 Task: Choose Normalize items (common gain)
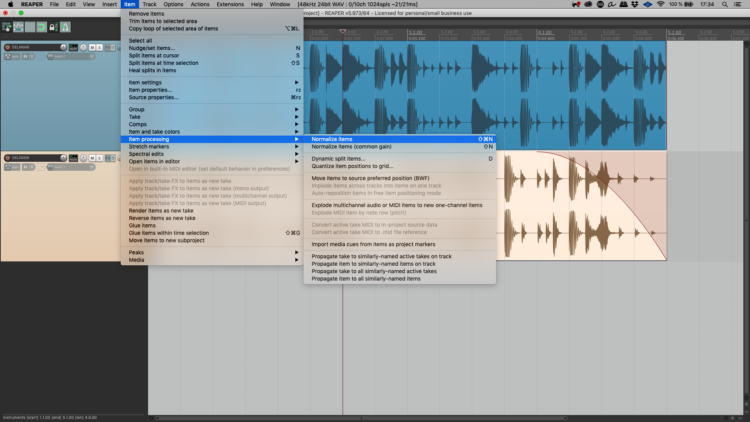399,146
